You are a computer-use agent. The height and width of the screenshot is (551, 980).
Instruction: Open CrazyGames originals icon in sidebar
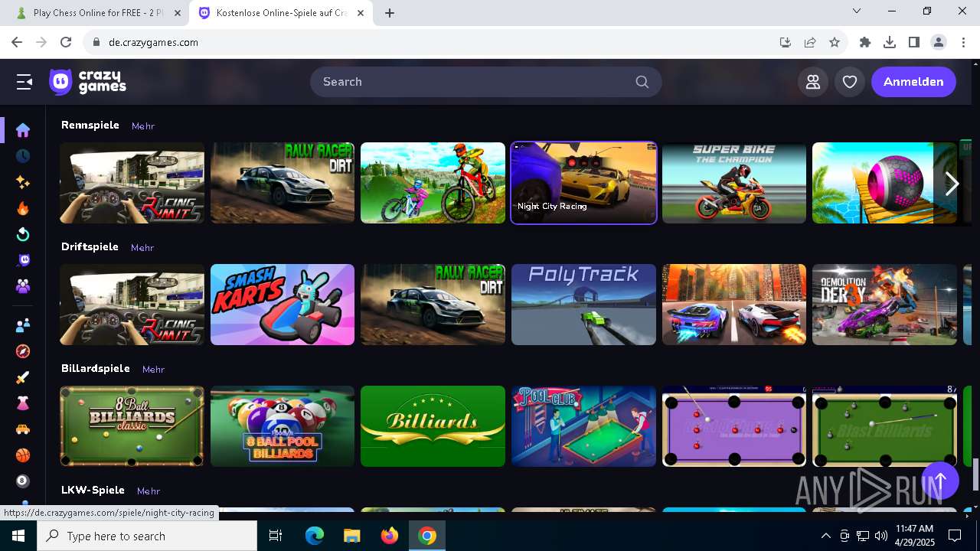tap(23, 260)
